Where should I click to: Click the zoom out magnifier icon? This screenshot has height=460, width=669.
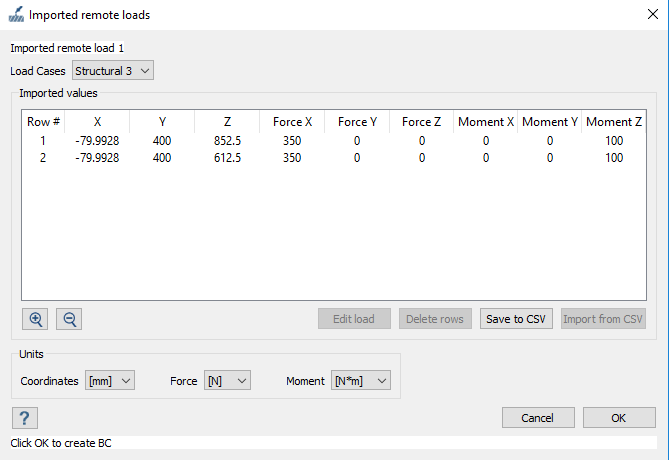tap(69, 319)
